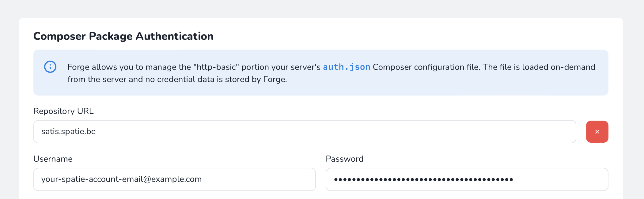Click the Password label

(344, 159)
